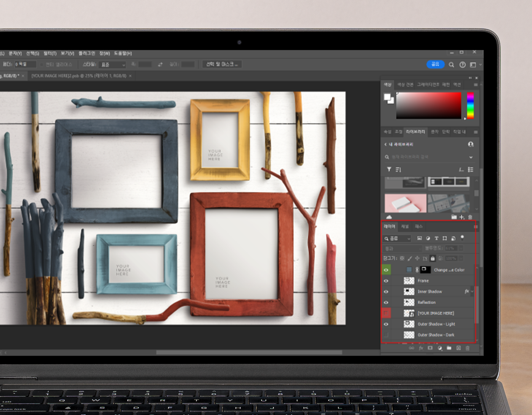Click the blue Share button
532x415 pixels.
435,64
